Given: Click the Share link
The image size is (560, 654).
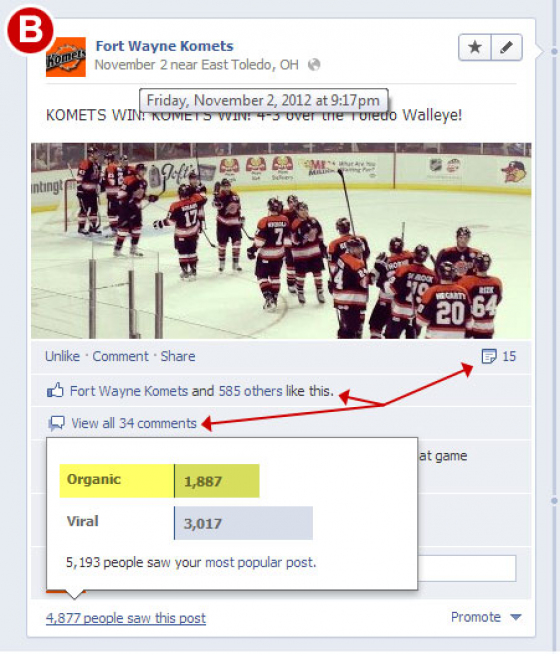Looking at the screenshot, I should [x=178, y=357].
